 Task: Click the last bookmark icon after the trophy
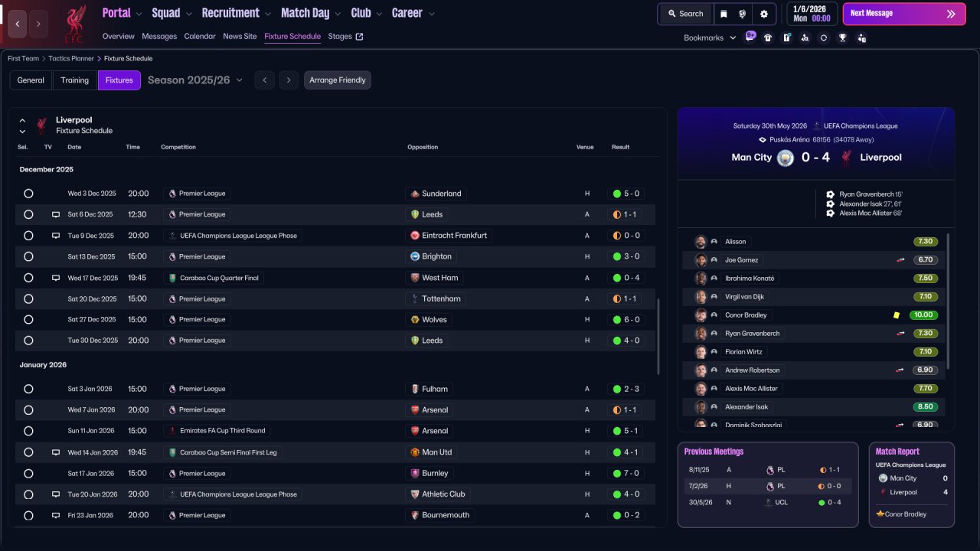click(862, 37)
